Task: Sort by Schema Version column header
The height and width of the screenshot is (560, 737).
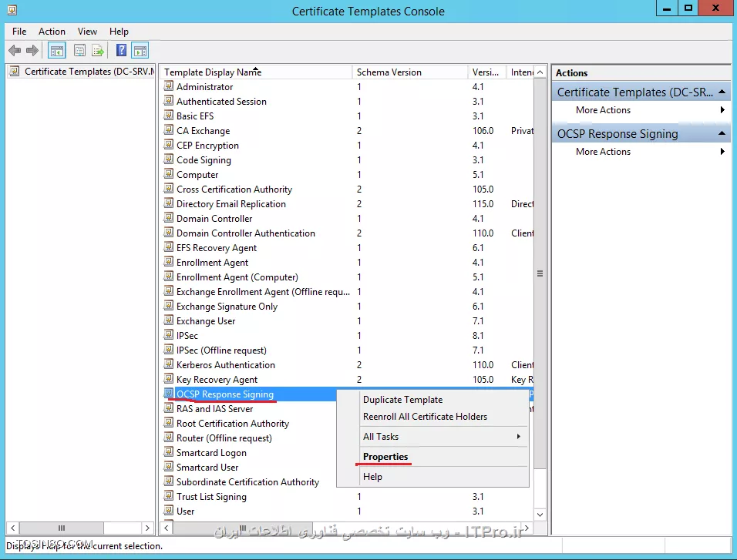Action: click(410, 72)
